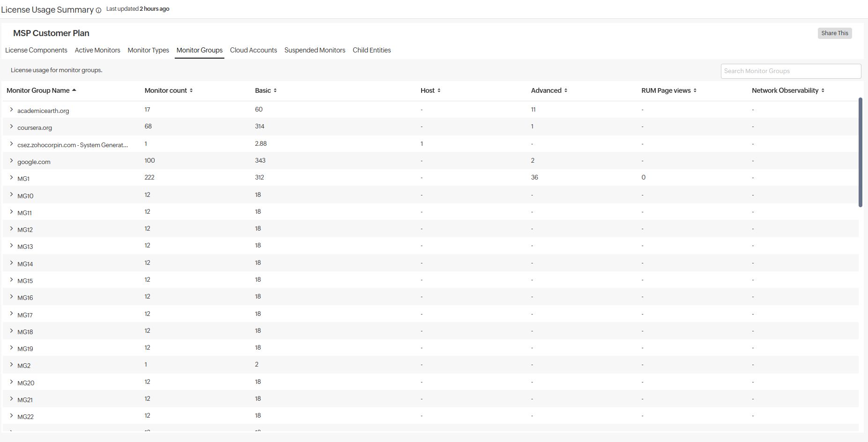The image size is (868, 442).
Task: Sort by Network Observability icon
Action: tap(823, 90)
